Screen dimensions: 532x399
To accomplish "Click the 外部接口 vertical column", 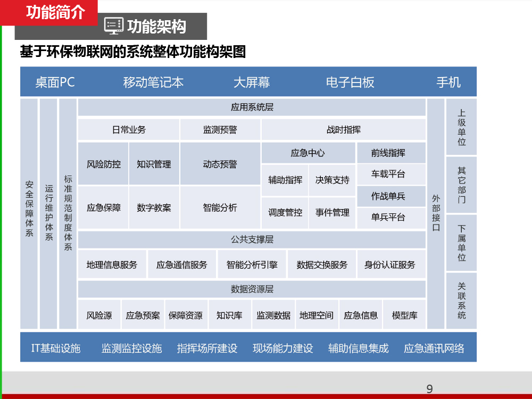I will click(436, 213).
